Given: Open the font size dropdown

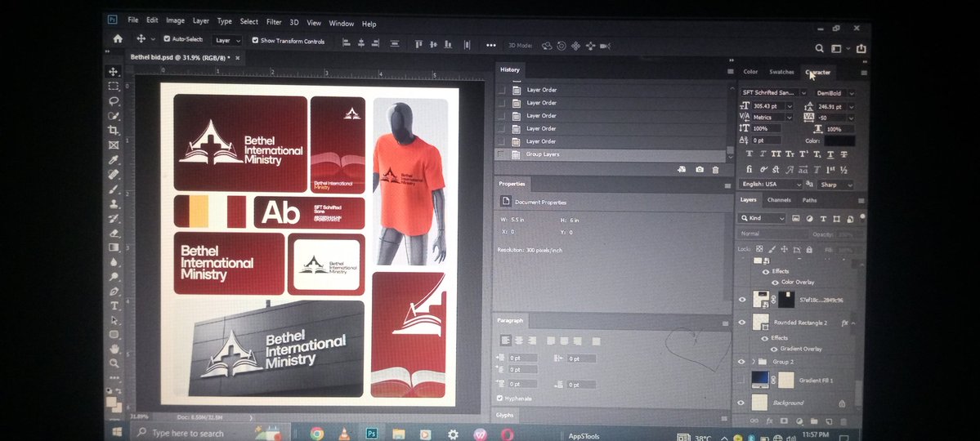Looking at the screenshot, I should coord(789,107).
